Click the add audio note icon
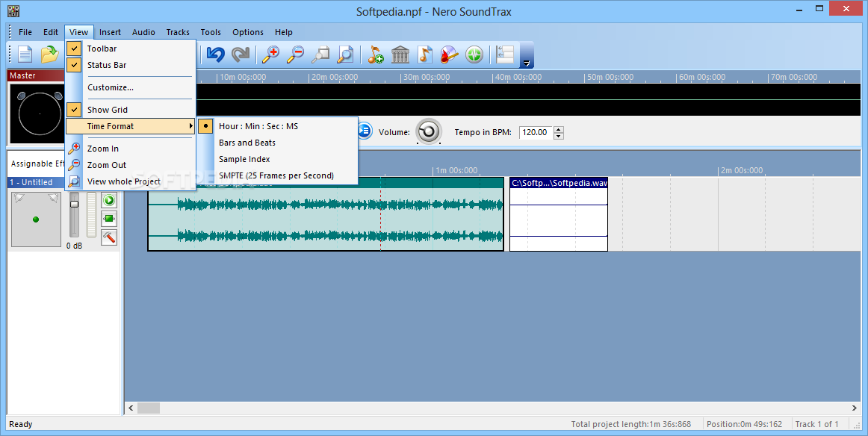868x436 pixels. pyautogui.click(x=375, y=54)
